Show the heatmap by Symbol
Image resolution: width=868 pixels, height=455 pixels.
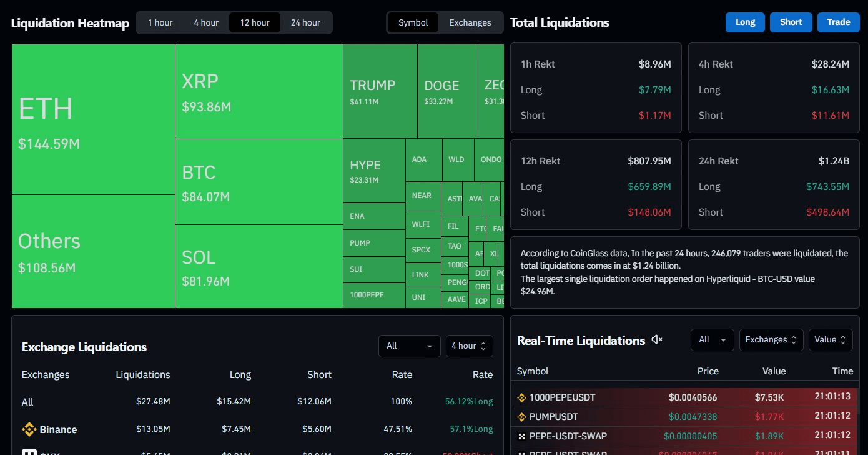[413, 22]
